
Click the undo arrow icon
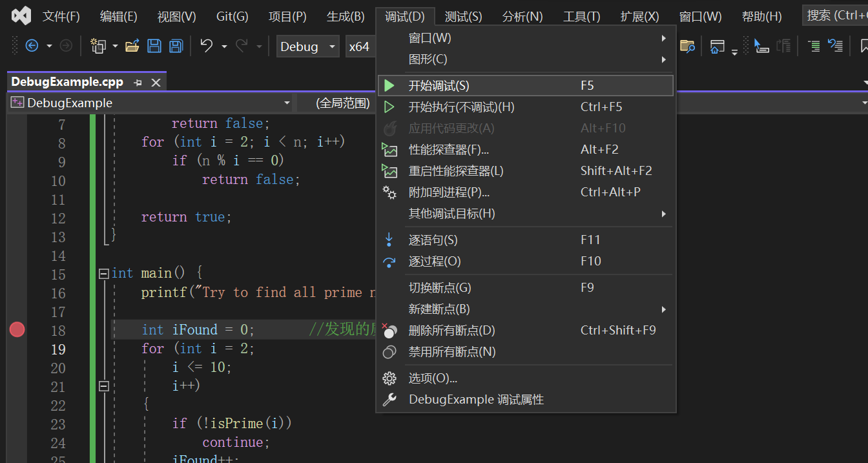207,46
